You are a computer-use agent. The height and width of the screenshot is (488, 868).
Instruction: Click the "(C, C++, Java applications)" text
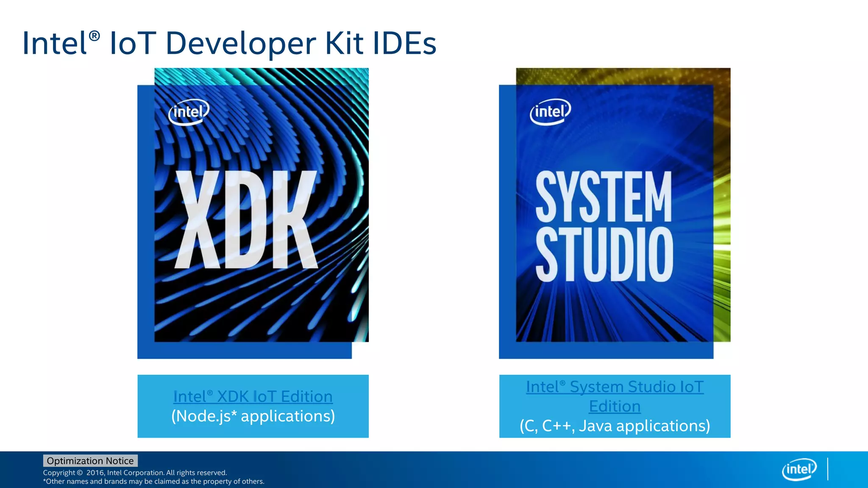pos(615,426)
